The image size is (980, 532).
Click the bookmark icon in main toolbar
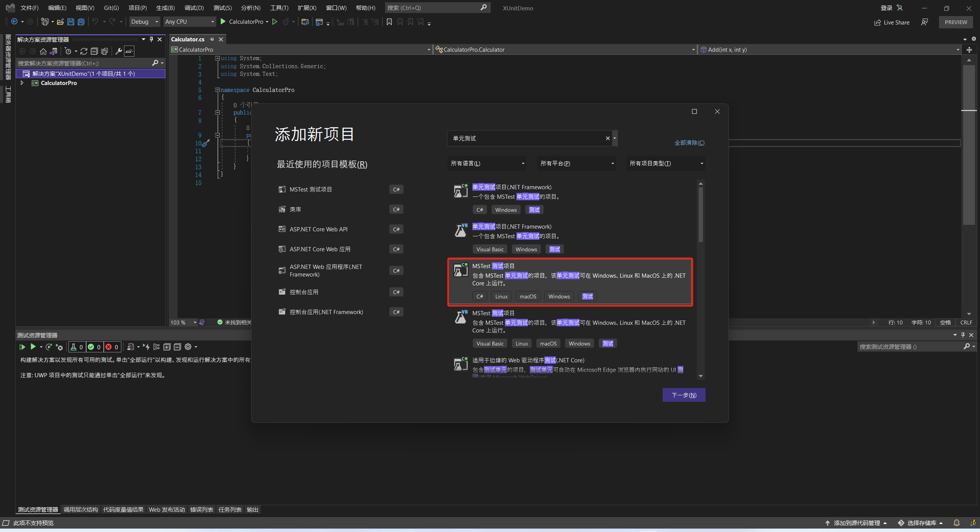pyautogui.click(x=389, y=22)
